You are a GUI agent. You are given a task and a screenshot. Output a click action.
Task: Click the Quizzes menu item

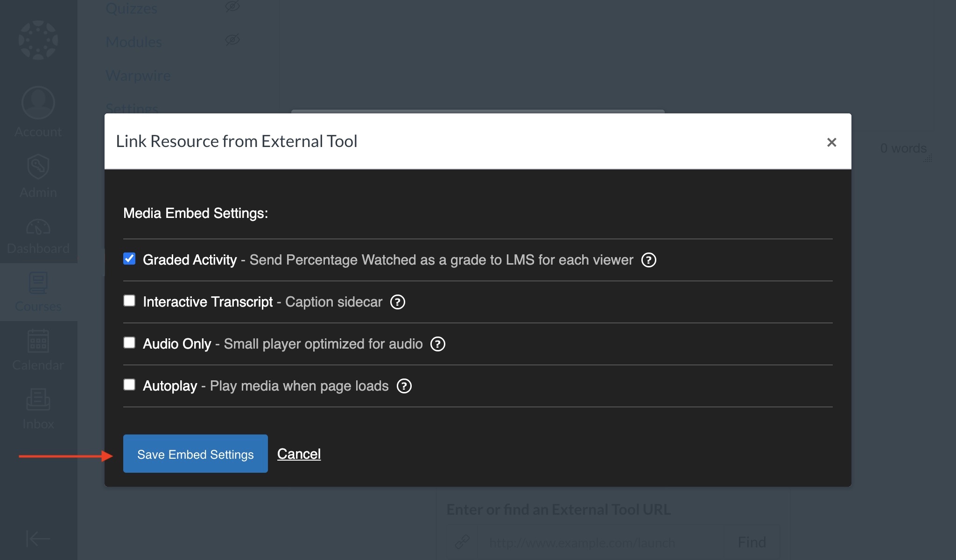pyautogui.click(x=131, y=8)
